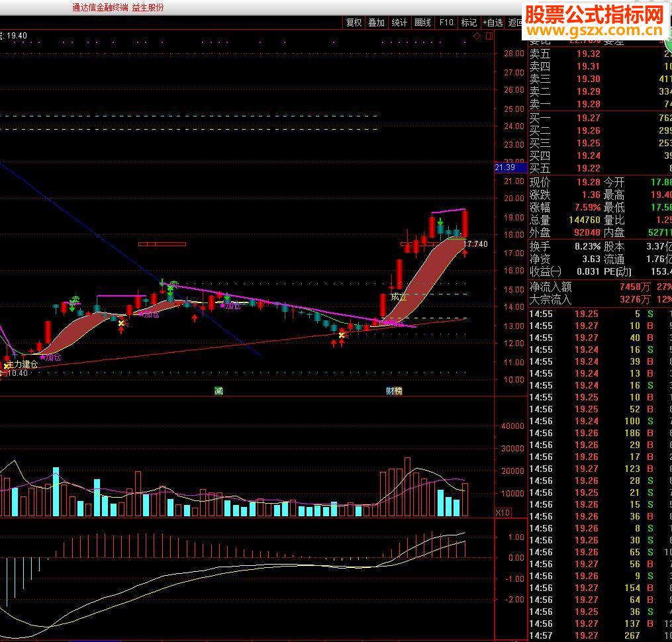
Task: Select the 卖四 19.31 ask row
Action: [600, 66]
